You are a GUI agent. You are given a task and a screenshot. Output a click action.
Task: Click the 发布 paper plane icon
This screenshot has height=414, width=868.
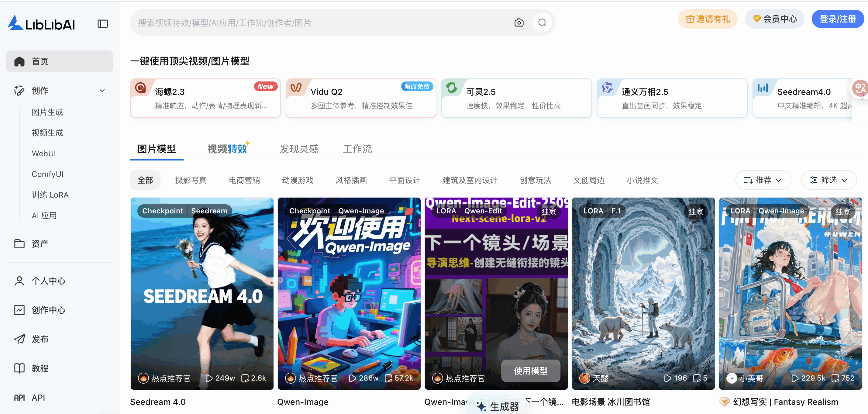coord(19,339)
